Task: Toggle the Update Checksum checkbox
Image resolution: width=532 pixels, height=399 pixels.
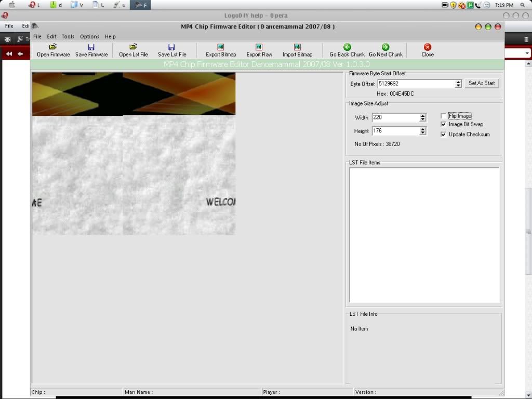Action: pyautogui.click(x=444, y=135)
